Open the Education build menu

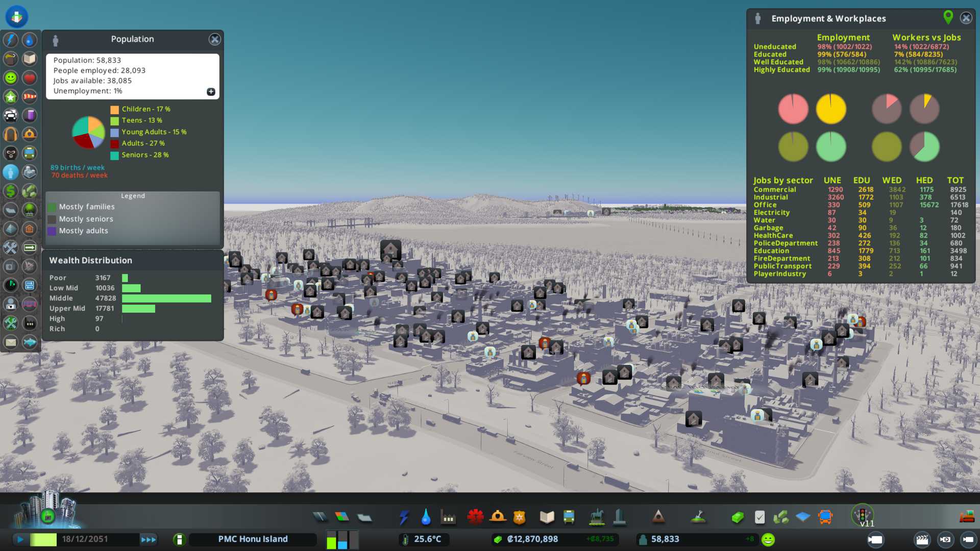[x=547, y=517]
